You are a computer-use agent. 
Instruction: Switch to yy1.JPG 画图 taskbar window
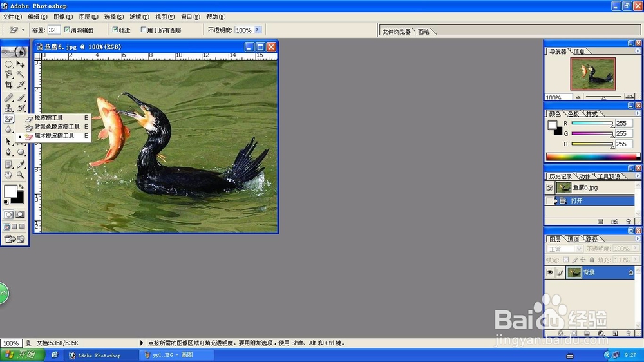(x=176, y=355)
